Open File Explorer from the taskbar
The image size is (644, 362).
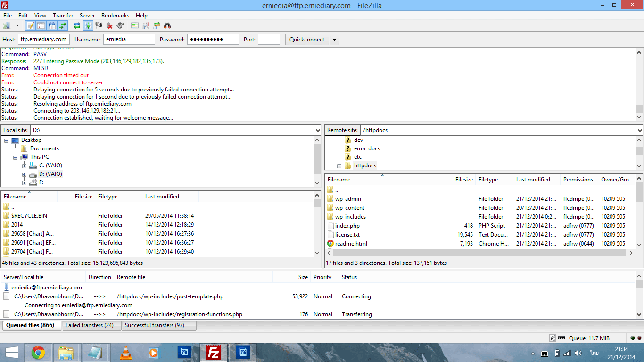[x=66, y=353]
